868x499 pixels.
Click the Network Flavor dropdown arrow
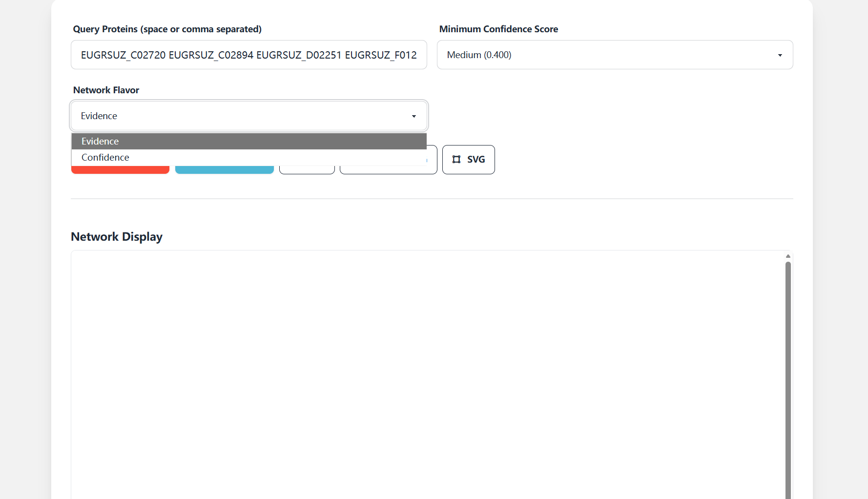[x=413, y=116]
